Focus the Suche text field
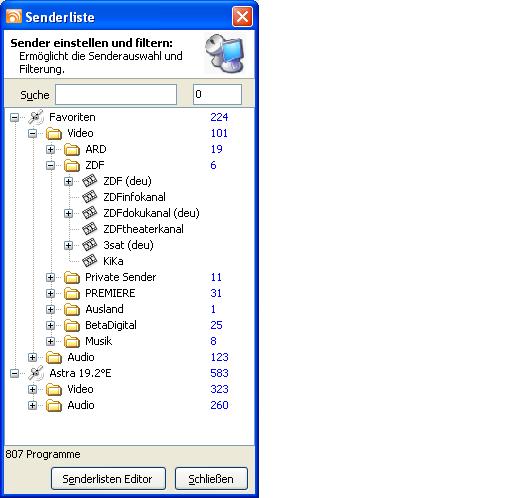 pyautogui.click(x=116, y=95)
